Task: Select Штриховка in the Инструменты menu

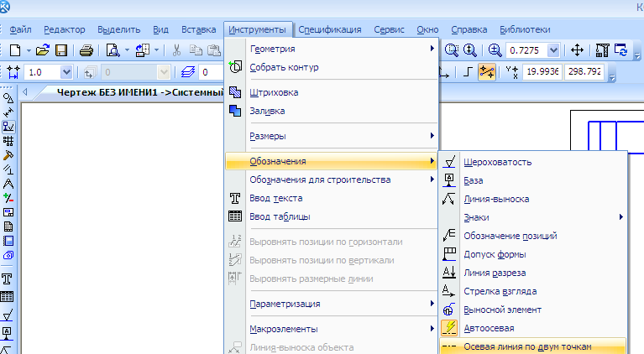Action: (x=331, y=92)
